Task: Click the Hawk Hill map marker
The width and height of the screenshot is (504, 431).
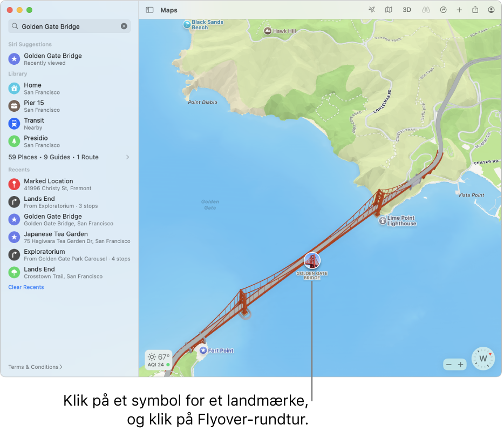Action: (268, 31)
